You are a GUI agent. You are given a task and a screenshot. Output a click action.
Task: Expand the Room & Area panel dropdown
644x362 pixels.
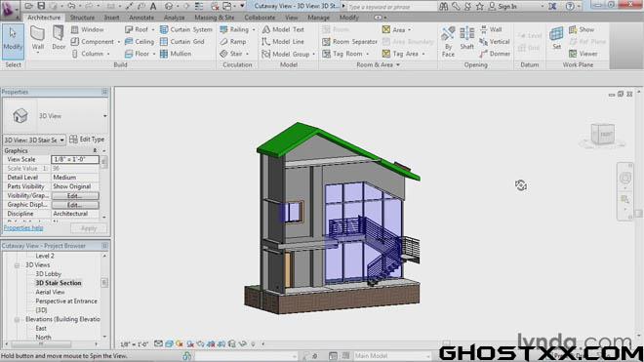tap(398, 65)
